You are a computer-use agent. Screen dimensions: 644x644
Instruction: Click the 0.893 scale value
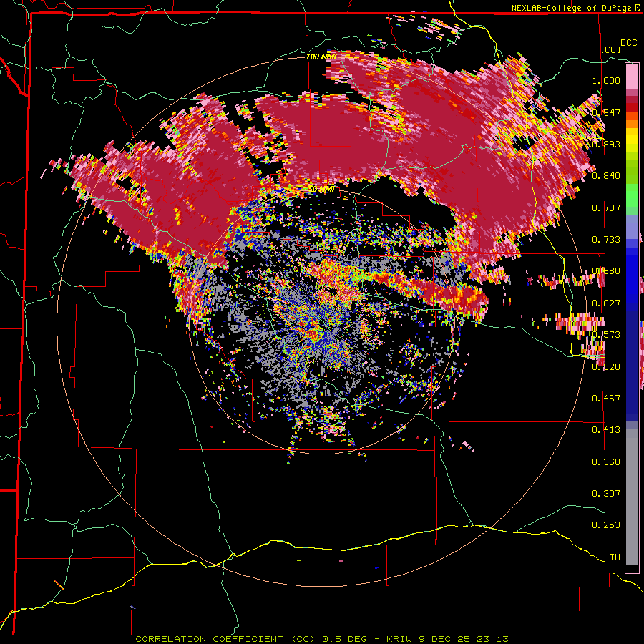tap(606, 144)
